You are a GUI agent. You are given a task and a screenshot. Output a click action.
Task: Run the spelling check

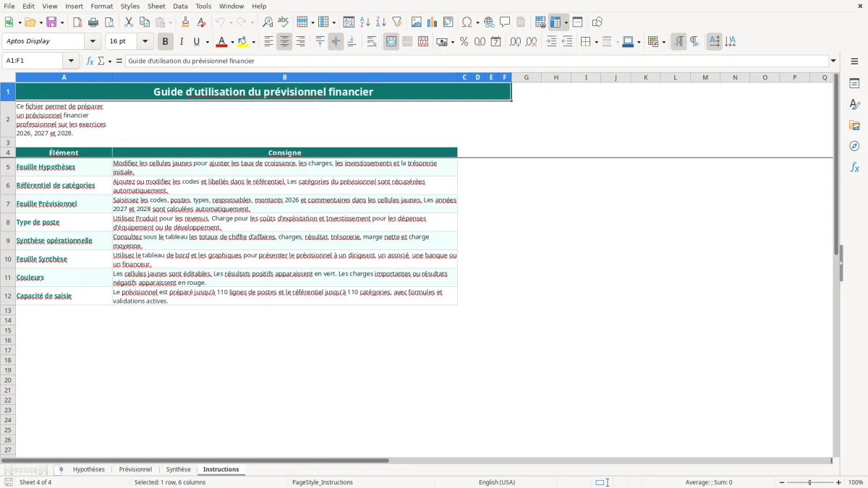coord(284,22)
